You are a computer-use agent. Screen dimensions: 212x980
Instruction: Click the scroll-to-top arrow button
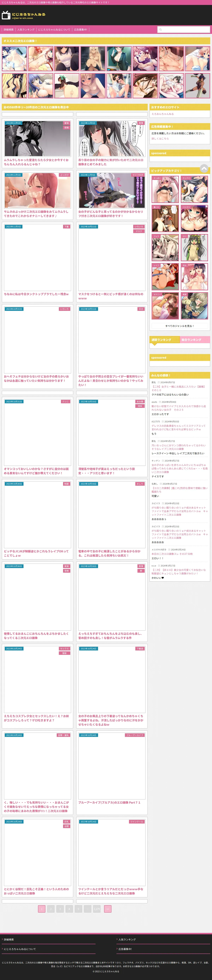(x=204, y=168)
